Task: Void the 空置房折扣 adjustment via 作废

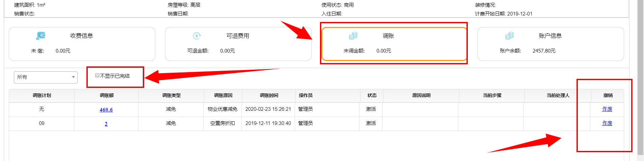Action: (x=607, y=123)
